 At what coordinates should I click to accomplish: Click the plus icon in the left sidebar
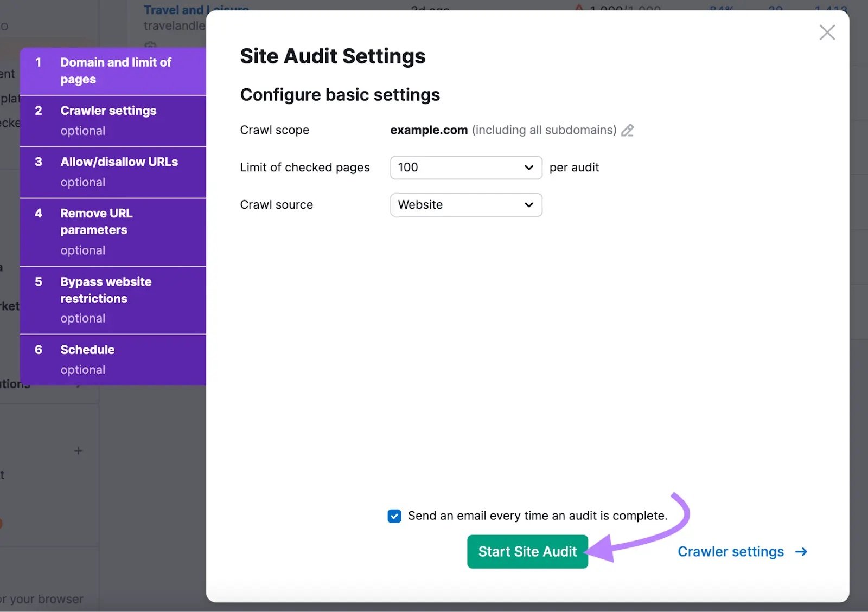coord(78,450)
